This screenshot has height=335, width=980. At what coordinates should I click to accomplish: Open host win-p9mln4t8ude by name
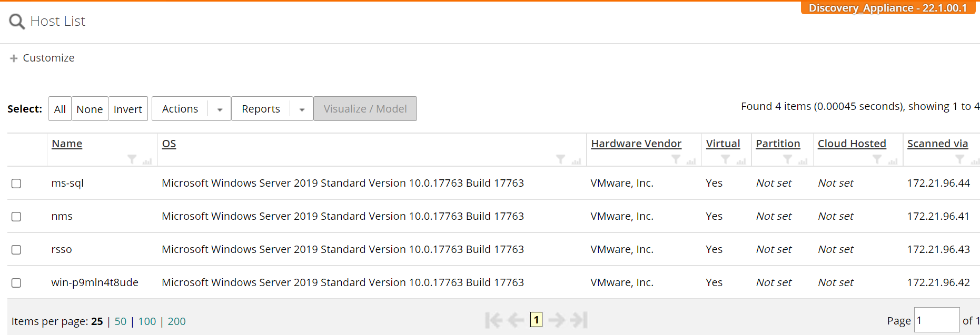click(95, 282)
